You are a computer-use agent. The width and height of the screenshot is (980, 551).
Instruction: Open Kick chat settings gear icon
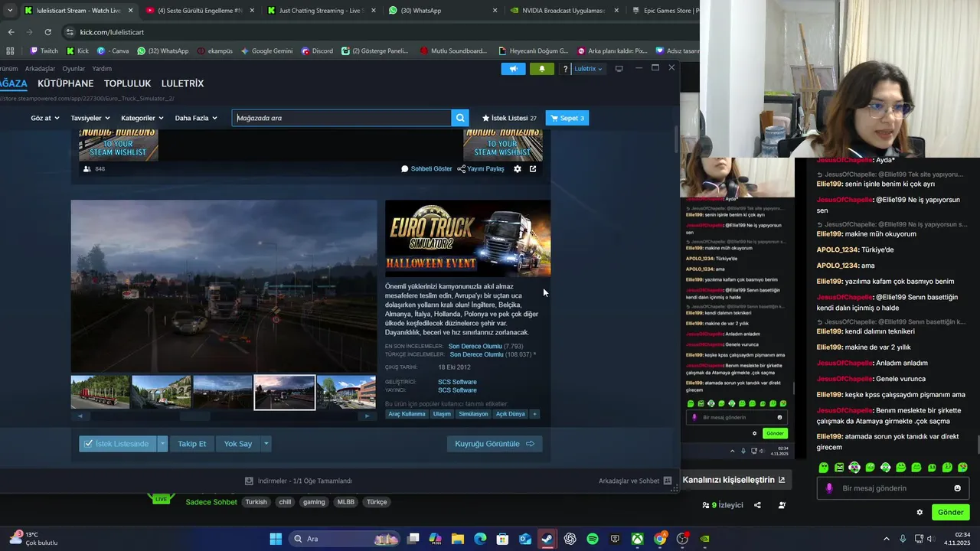[920, 512]
